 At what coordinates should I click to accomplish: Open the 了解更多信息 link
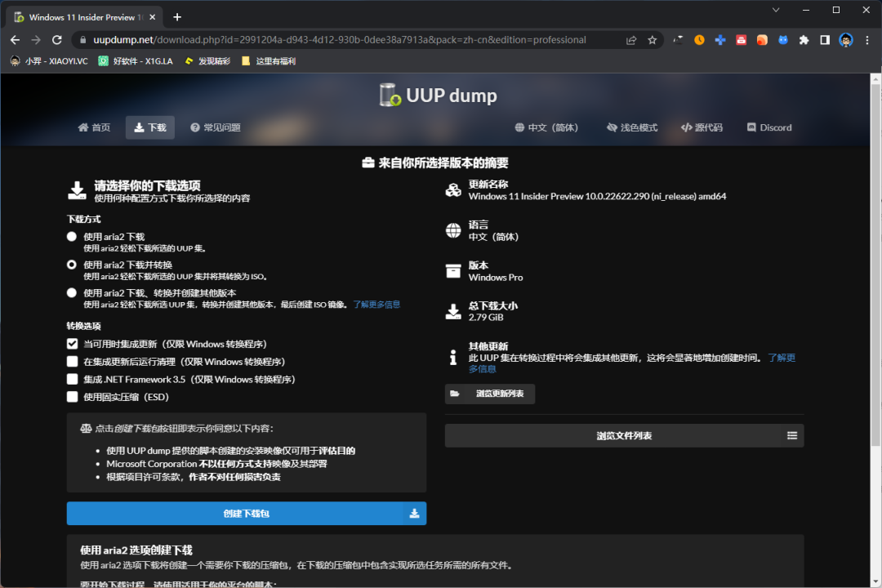point(375,304)
